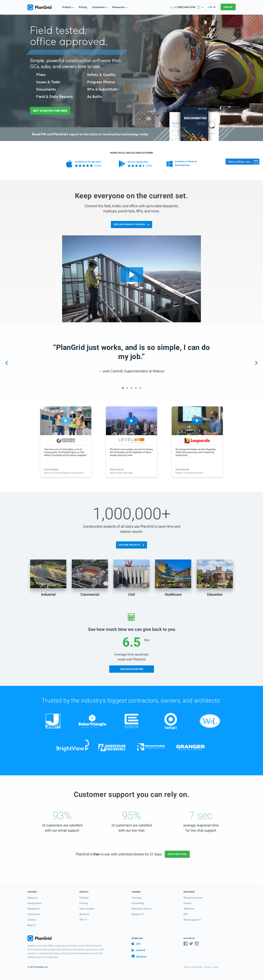Screen dimensions: 263x980
Task: Open the Commercial projects thumbnail
Action: click(90, 574)
